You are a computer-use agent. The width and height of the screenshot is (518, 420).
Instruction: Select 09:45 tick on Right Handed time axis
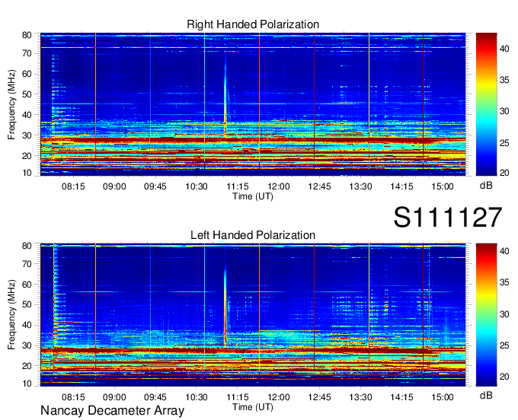click(155, 186)
